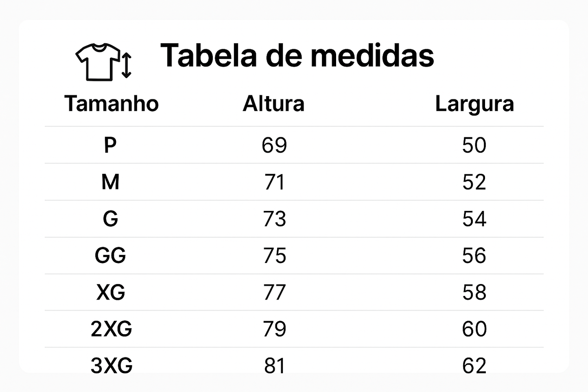Click largura value 60

[474, 329]
